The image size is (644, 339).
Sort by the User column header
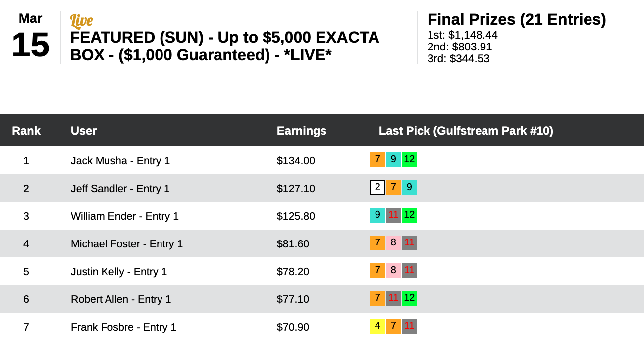(84, 131)
